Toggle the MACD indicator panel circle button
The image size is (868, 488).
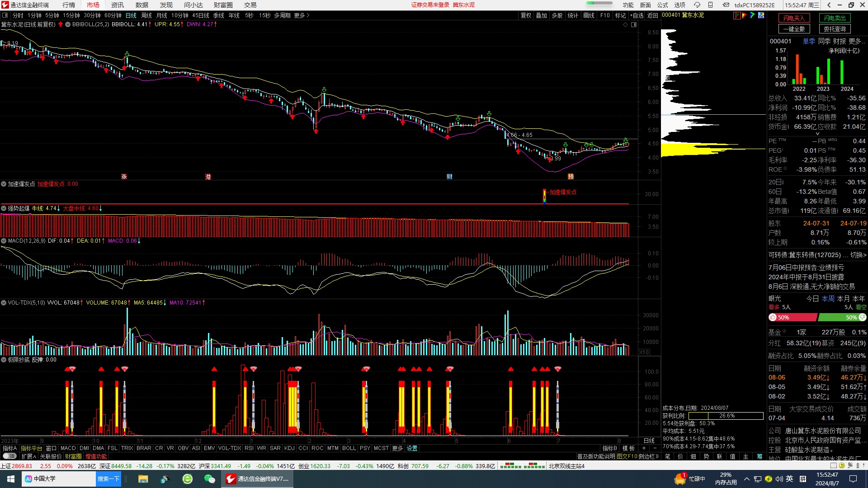tap(4, 241)
